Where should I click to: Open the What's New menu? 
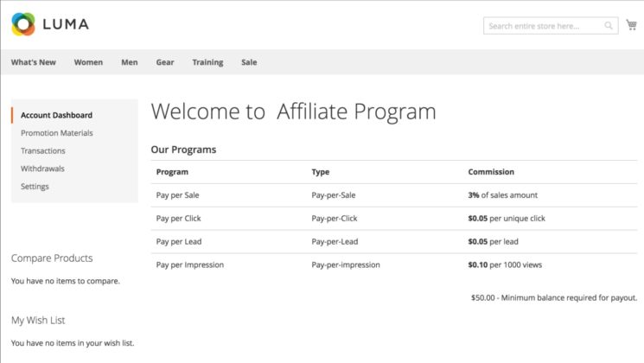coord(34,62)
